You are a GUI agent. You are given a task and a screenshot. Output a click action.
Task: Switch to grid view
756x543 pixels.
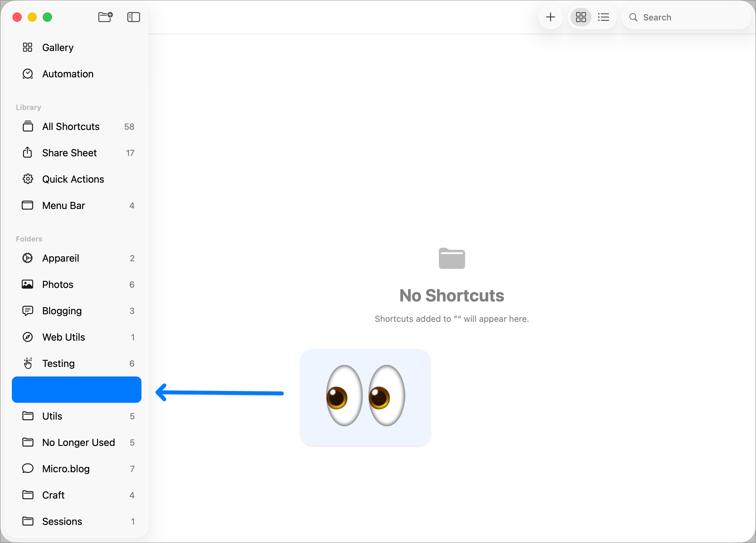point(581,17)
